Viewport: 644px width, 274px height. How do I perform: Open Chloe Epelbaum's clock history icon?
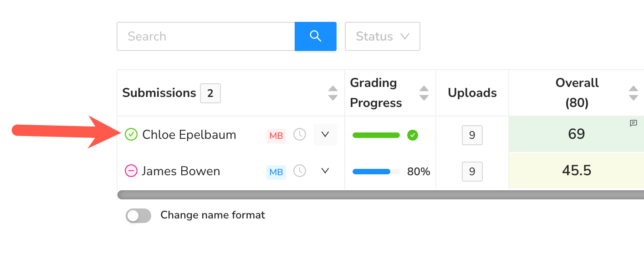point(299,134)
